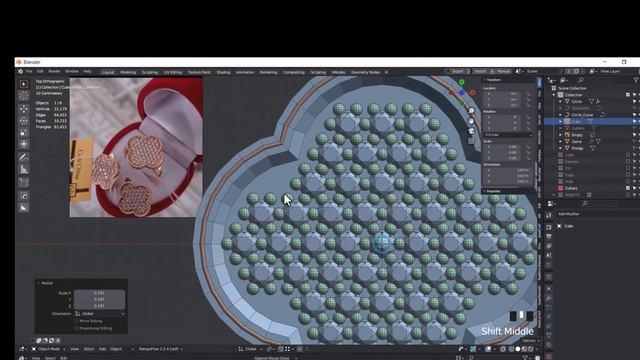
Task: Expand the Gems object in outliner
Action: coord(560,142)
